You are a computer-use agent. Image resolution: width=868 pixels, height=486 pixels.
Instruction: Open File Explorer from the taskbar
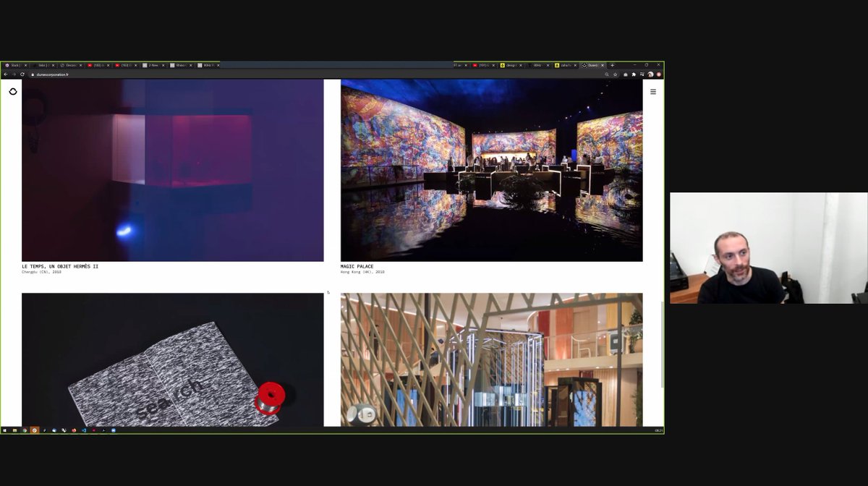pos(14,430)
